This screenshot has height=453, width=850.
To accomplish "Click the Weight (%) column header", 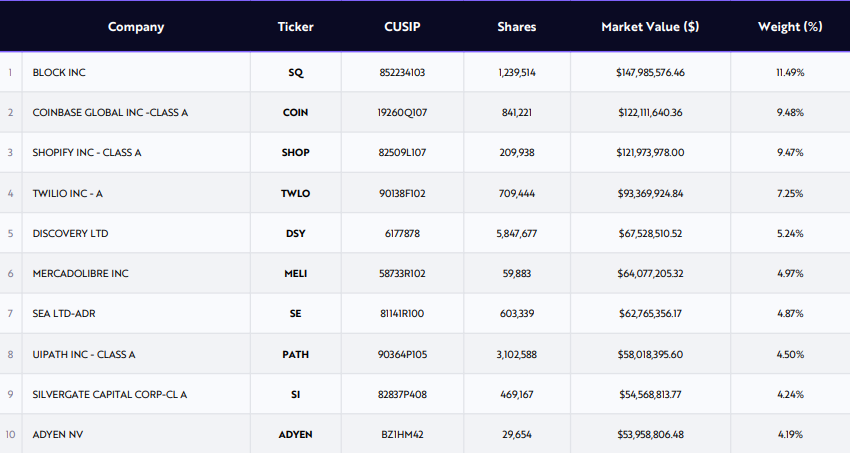I will coord(790,27).
